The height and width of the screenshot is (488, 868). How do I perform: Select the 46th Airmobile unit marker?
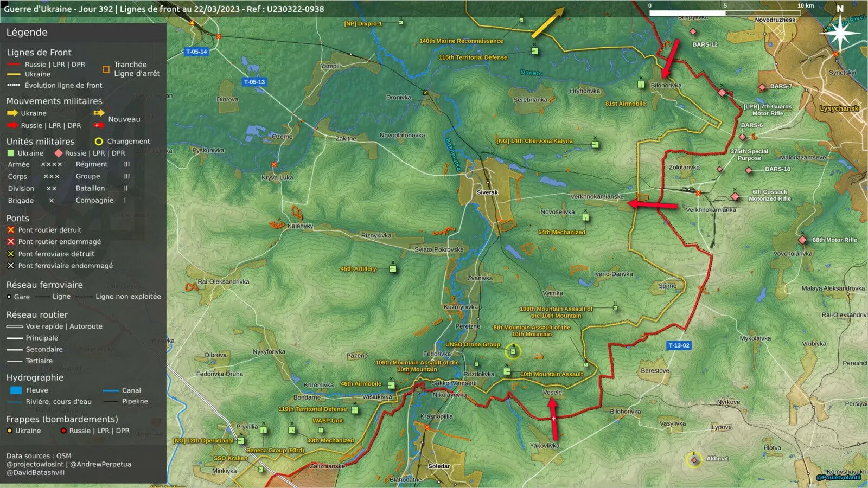[x=391, y=386]
